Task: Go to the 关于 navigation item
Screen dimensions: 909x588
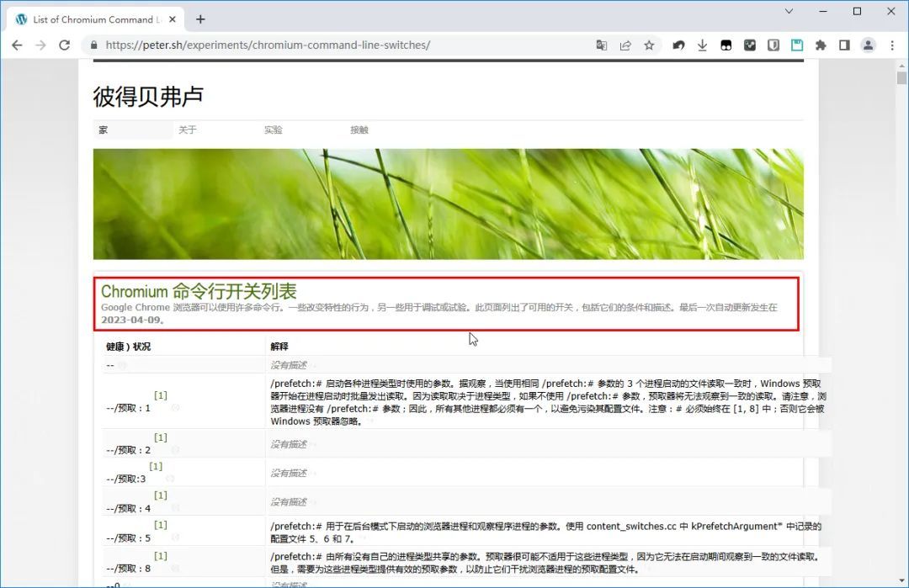Action: point(187,130)
